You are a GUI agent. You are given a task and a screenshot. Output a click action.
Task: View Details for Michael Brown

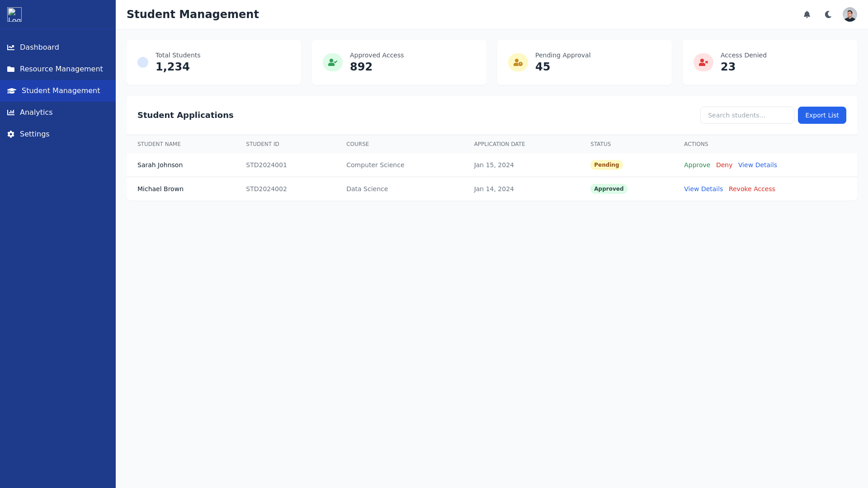pos(703,189)
